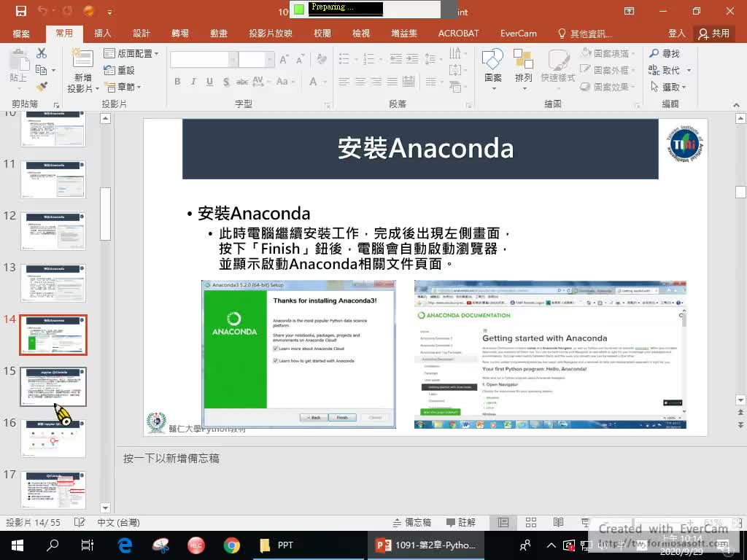Switch to the 設計 Design tab
Viewport: 747px width, 560px height.
click(141, 34)
